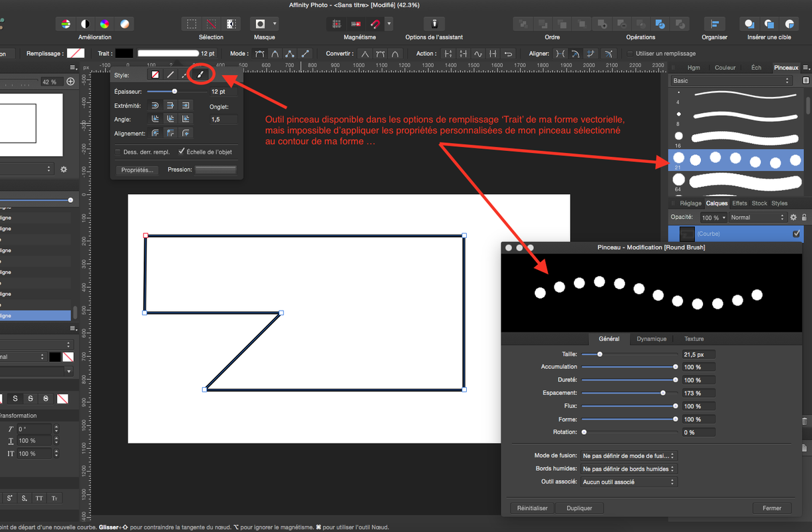812x532 pixels.
Task: Open the 42 % zoom dropdown
Action: tap(53, 82)
